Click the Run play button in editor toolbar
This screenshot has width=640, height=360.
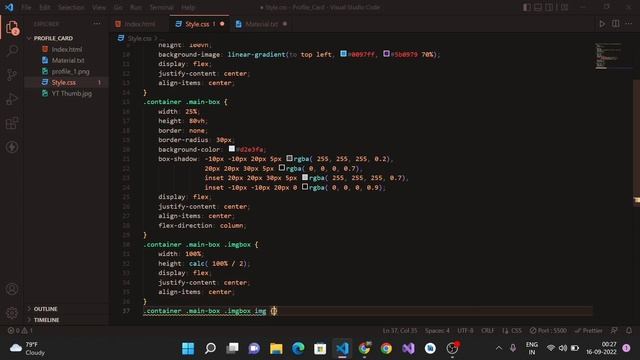602,24
